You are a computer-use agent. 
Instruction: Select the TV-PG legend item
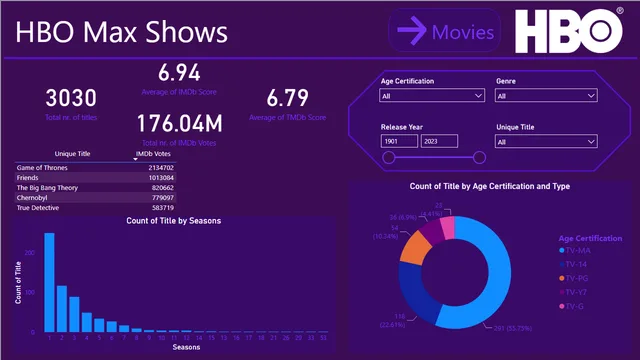coord(573,278)
